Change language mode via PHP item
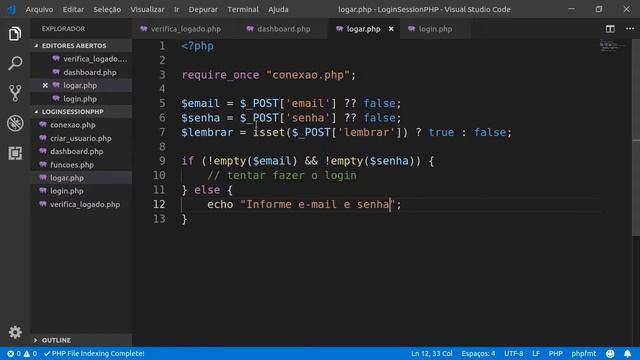The height and width of the screenshot is (360, 640). [556, 353]
